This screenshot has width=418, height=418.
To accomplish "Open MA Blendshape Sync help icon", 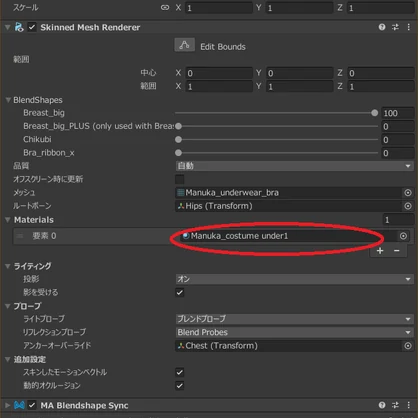I will coord(382,405).
